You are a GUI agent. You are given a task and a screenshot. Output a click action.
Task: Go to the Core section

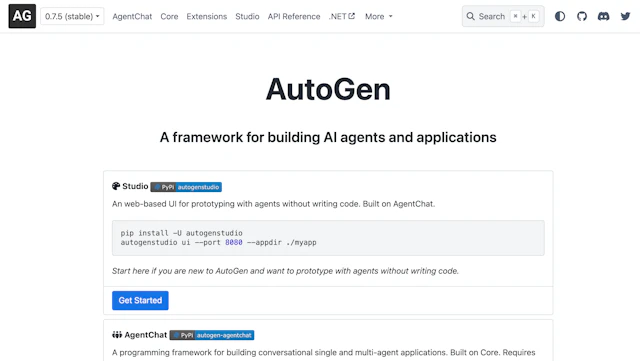click(x=169, y=16)
